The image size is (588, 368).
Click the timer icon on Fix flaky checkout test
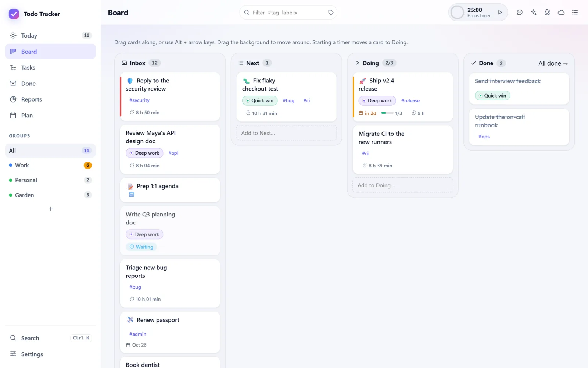point(248,113)
